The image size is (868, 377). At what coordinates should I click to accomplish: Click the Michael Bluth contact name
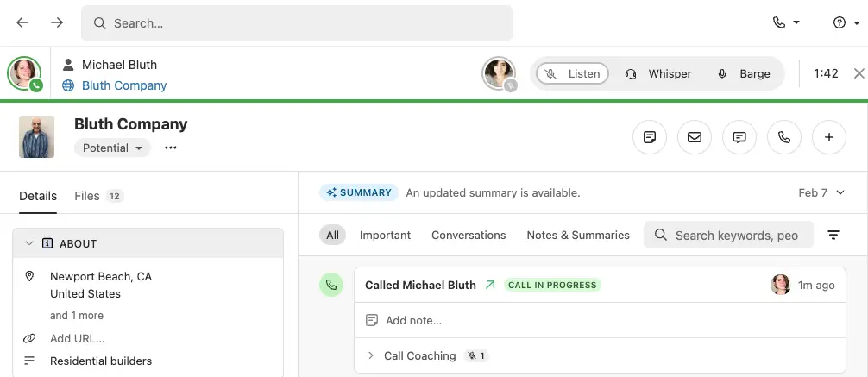coord(119,65)
